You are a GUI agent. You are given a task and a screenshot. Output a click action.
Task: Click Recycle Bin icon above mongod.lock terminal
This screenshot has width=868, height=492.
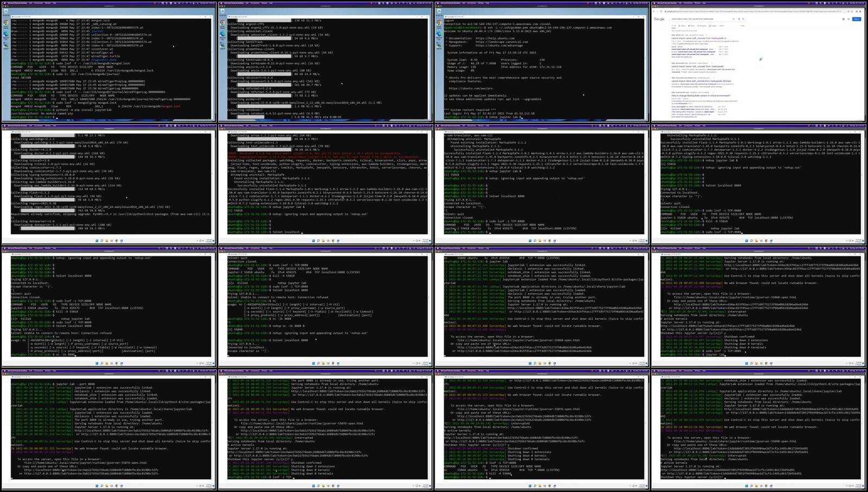point(6,11)
